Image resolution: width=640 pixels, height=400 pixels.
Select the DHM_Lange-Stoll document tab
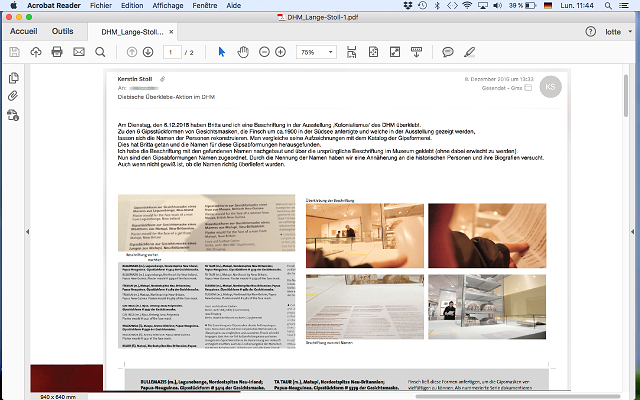(x=132, y=32)
